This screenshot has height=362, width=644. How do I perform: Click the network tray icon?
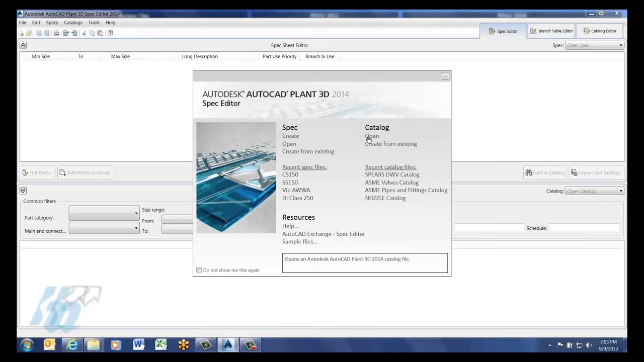[579, 345]
